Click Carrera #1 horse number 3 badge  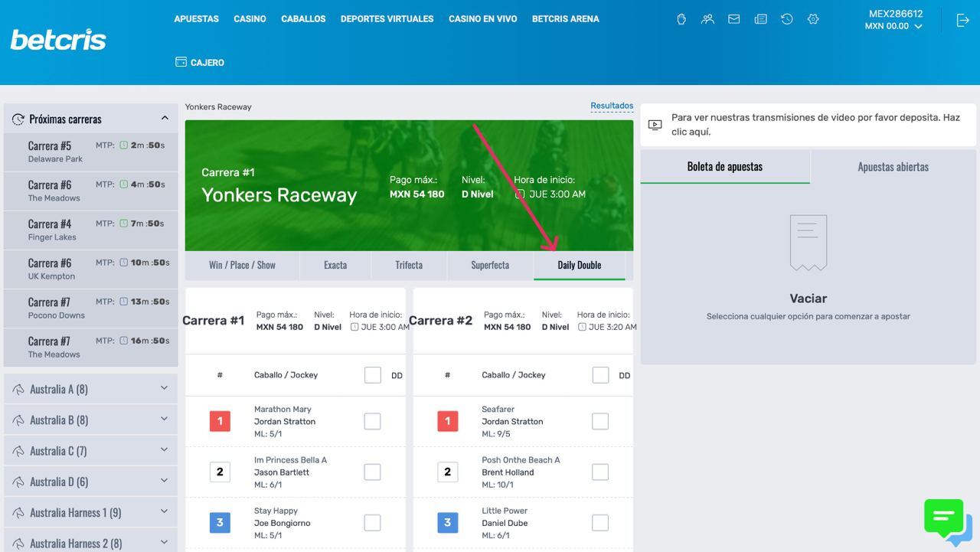point(220,523)
